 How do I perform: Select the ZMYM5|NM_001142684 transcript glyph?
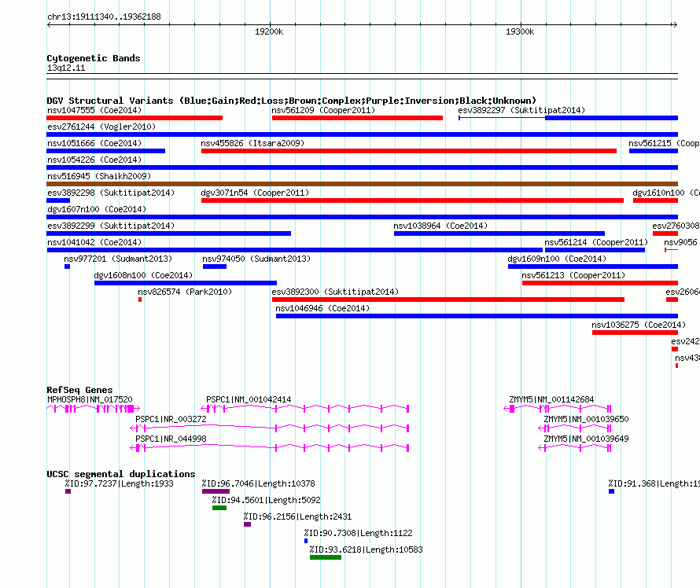pos(558,408)
